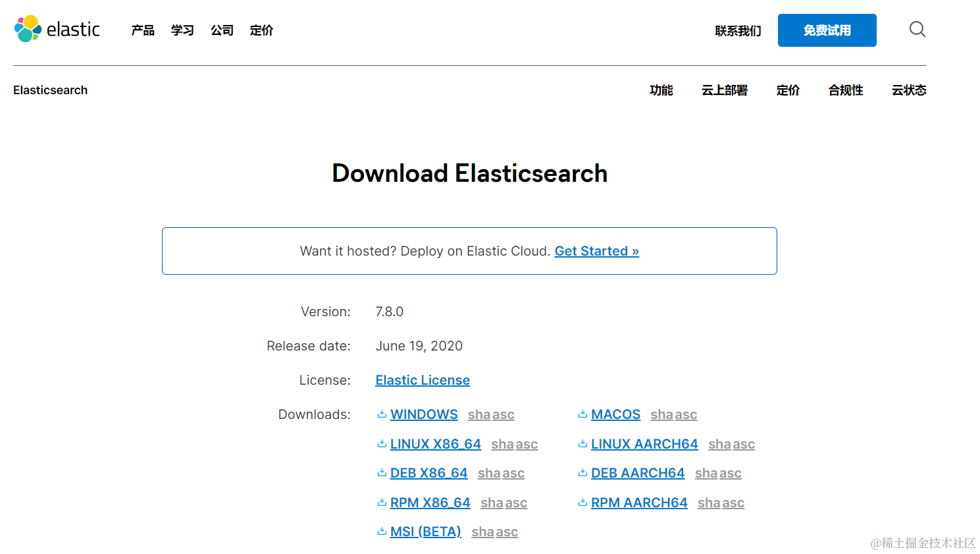980x554 pixels.
Task: Open the asc link for DEB AARCH64
Action: click(x=731, y=473)
